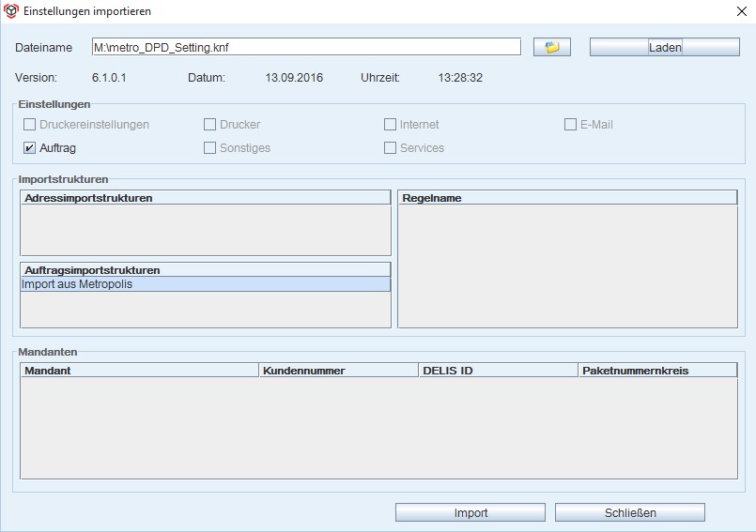Click the folder browse icon
The width and height of the screenshot is (756, 532).
click(x=551, y=47)
